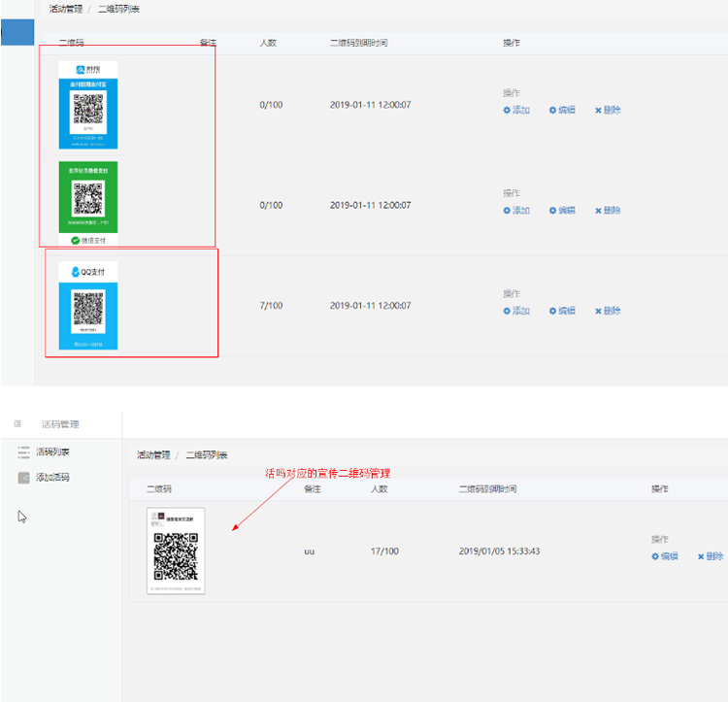Click 活动管理 breadcrumb above the uu table

click(x=153, y=455)
